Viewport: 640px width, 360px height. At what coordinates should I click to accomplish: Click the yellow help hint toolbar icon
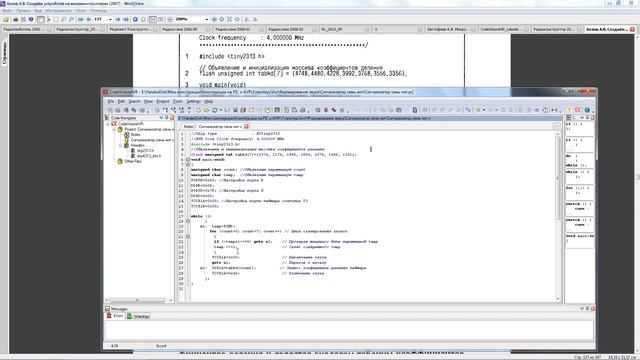pyautogui.click(x=569, y=110)
